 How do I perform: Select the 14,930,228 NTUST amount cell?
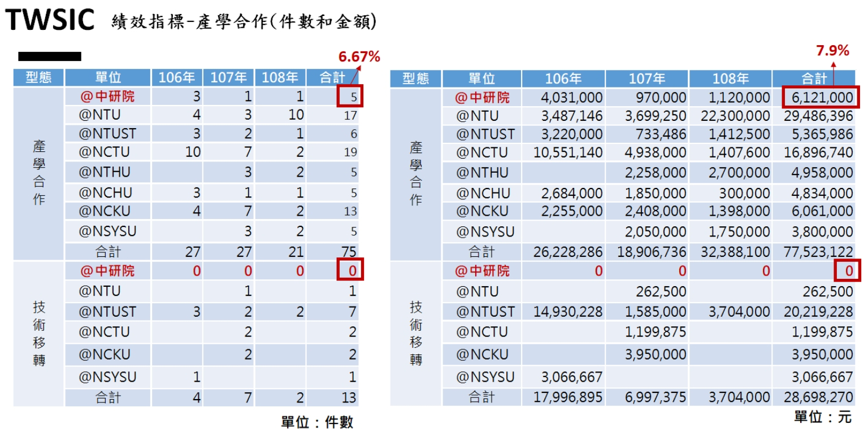pyautogui.click(x=568, y=312)
